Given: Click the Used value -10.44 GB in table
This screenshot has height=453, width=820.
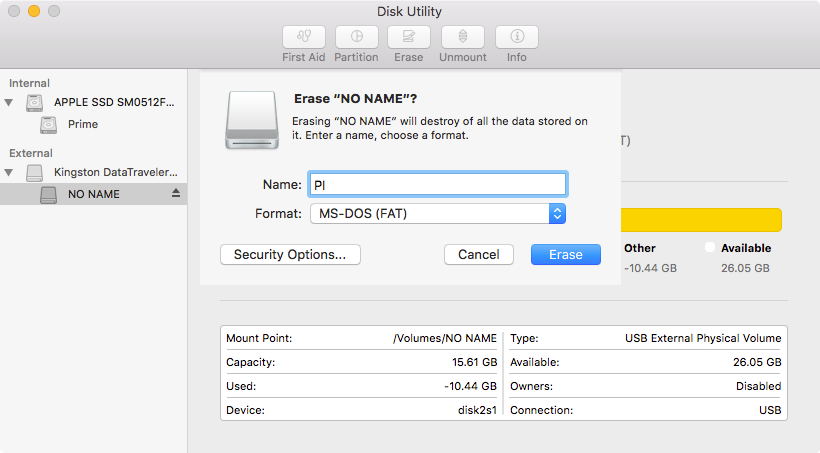Looking at the screenshot, I should (x=470, y=387).
